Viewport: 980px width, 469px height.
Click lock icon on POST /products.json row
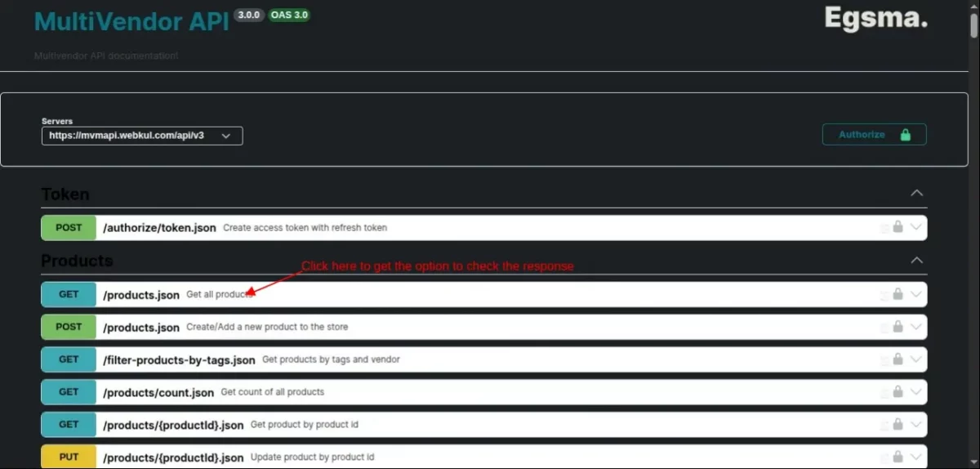coord(898,327)
